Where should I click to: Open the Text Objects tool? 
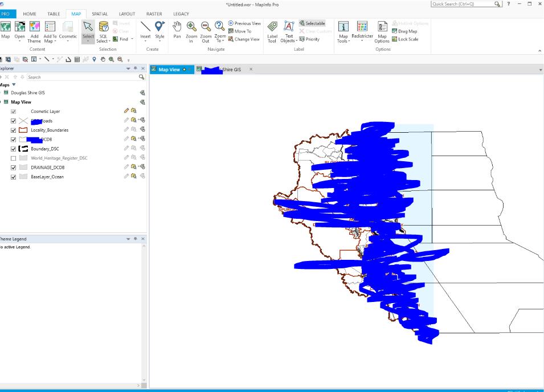[x=289, y=32]
